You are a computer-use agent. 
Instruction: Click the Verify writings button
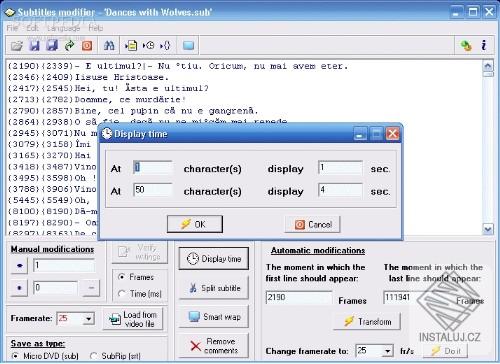140,252
